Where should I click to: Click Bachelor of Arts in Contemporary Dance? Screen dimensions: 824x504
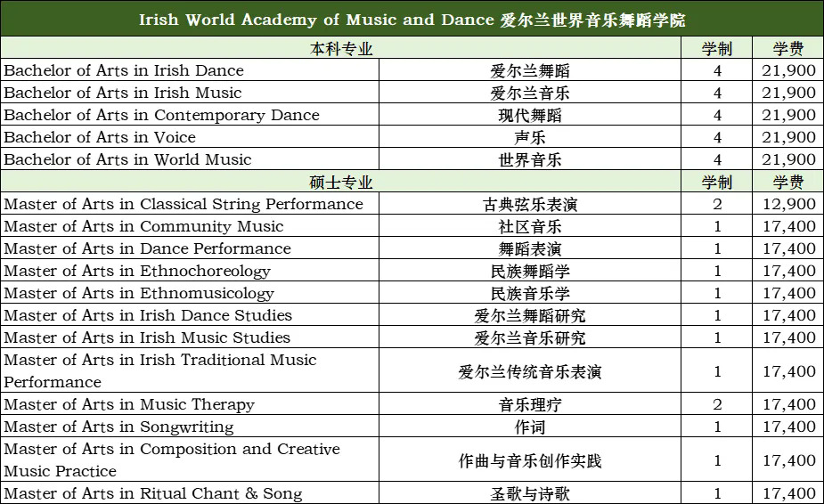[x=162, y=115]
